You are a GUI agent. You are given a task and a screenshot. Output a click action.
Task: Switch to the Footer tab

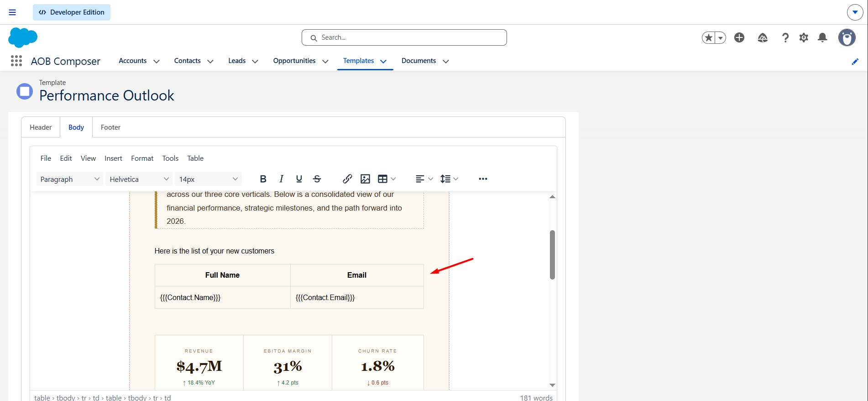[110, 127]
